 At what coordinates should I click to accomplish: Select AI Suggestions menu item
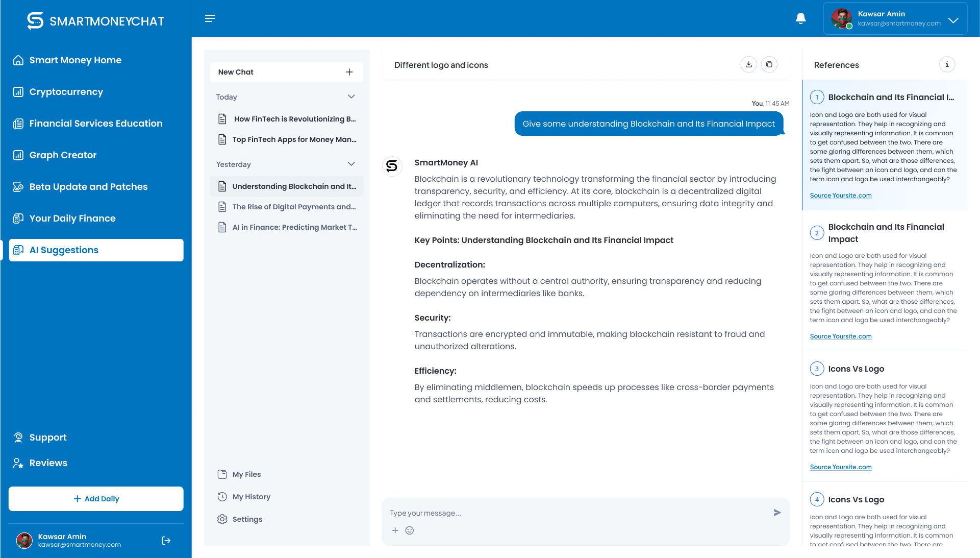point(96,250)
